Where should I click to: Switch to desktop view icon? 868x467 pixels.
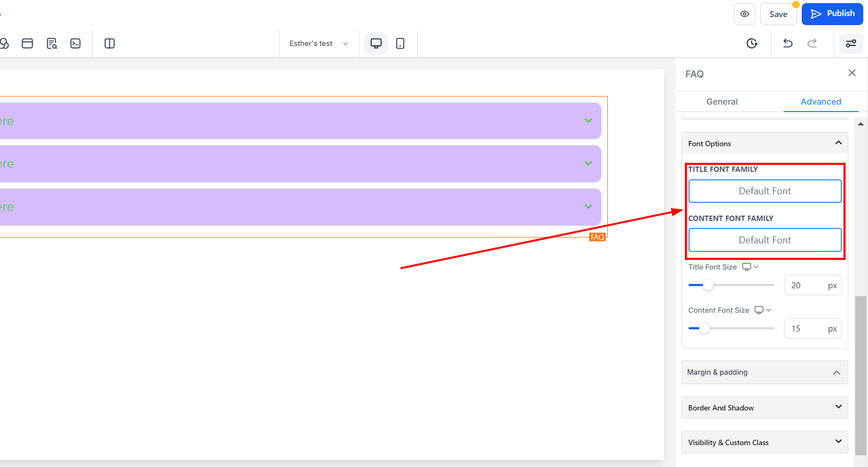pyautogui.click(x=376, y=43)
